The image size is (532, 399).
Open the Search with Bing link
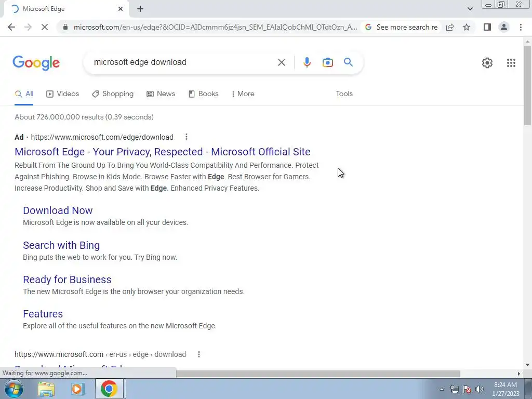(x=61, y=245)
